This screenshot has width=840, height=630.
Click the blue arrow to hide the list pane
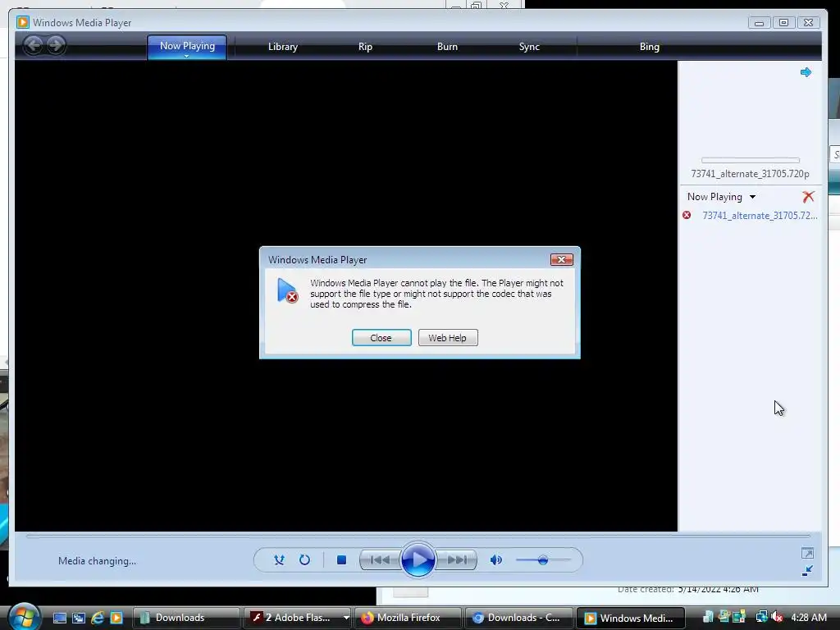click(806, 72)
